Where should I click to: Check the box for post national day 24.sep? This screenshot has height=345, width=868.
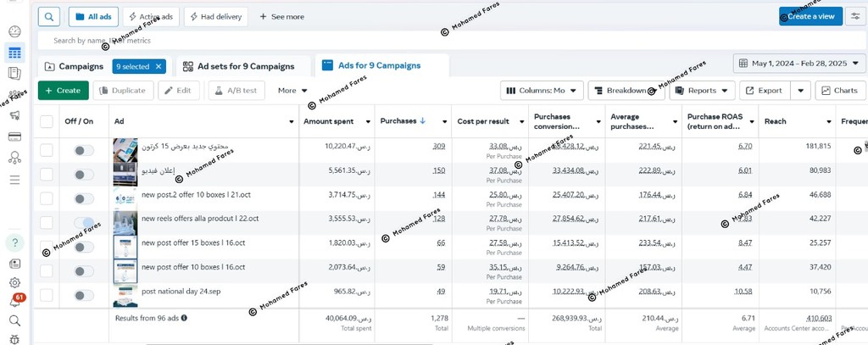[47, 295]
